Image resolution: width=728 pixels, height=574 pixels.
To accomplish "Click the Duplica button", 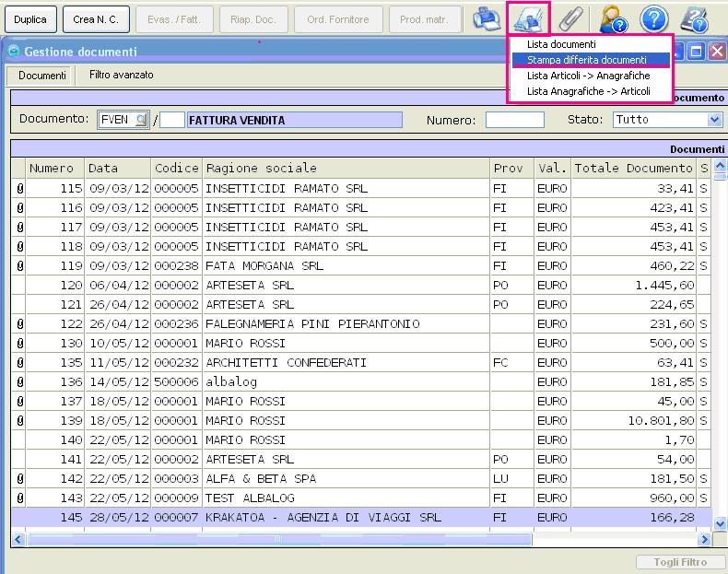I will [30, 19].
